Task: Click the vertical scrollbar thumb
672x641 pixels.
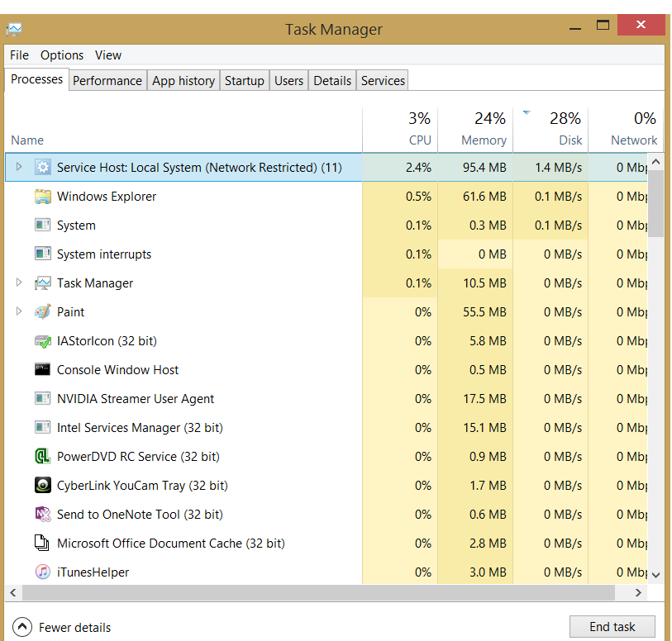Action: [x=655, y=203]
